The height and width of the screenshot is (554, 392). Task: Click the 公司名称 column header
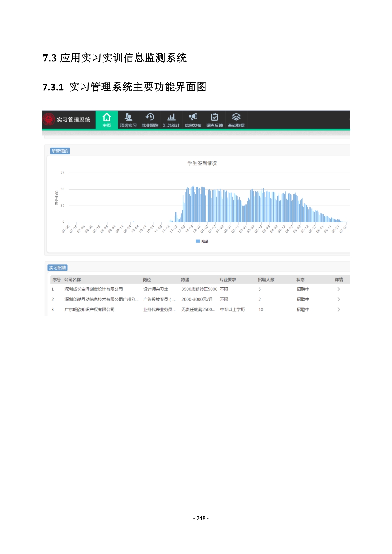point(72,280)
